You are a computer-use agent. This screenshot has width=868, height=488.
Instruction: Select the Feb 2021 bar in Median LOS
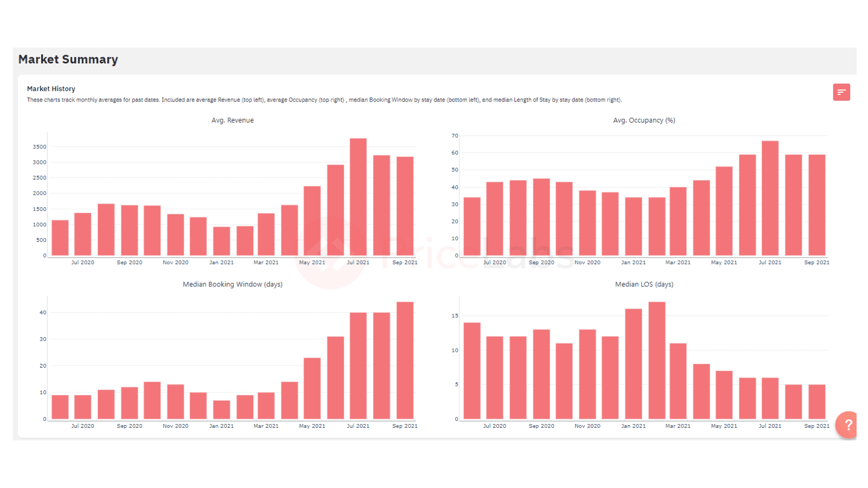coord(657,361)
